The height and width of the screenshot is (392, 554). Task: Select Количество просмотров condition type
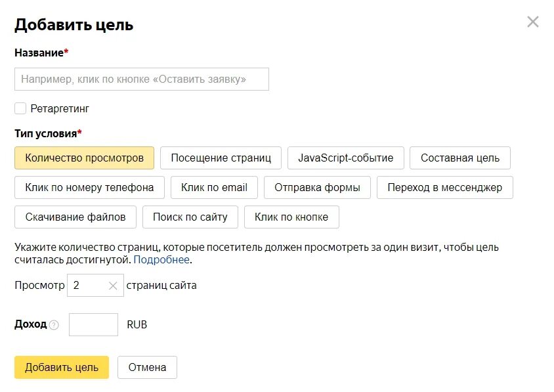(x=84, y=158)
